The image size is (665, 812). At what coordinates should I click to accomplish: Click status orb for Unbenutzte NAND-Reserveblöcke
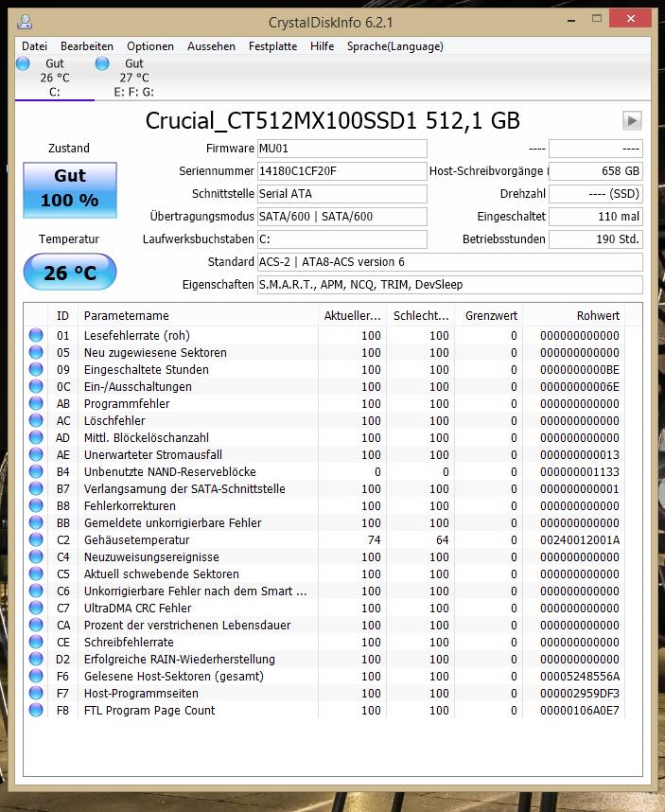tap(36, 471)
